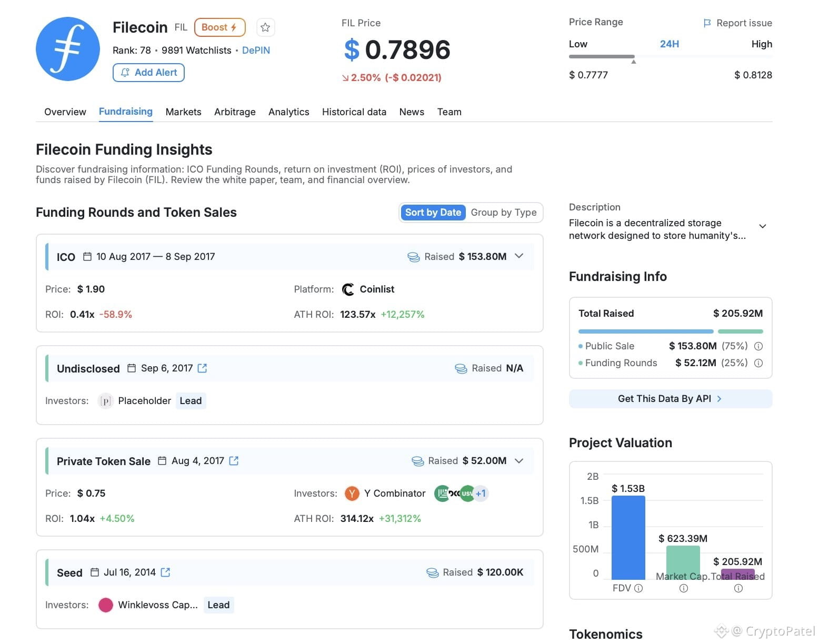Click the coins icon beside Raised $52.00M

coord(417,461)
